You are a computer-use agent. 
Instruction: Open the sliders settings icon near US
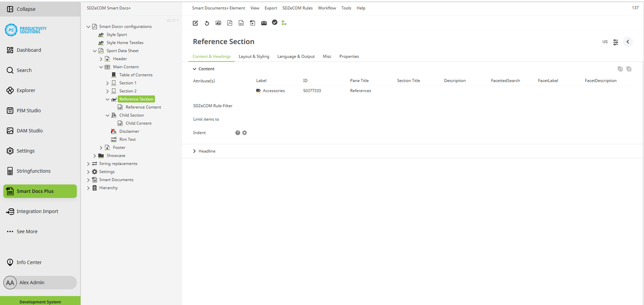click(616, 42)
